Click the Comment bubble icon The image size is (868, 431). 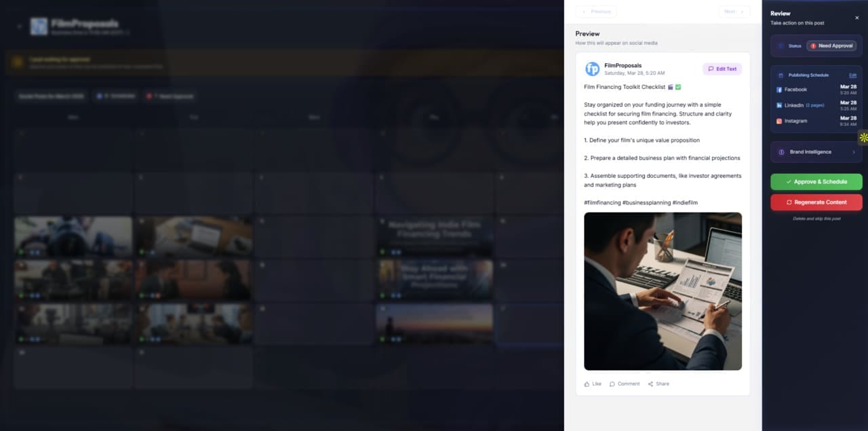[612, 384]
